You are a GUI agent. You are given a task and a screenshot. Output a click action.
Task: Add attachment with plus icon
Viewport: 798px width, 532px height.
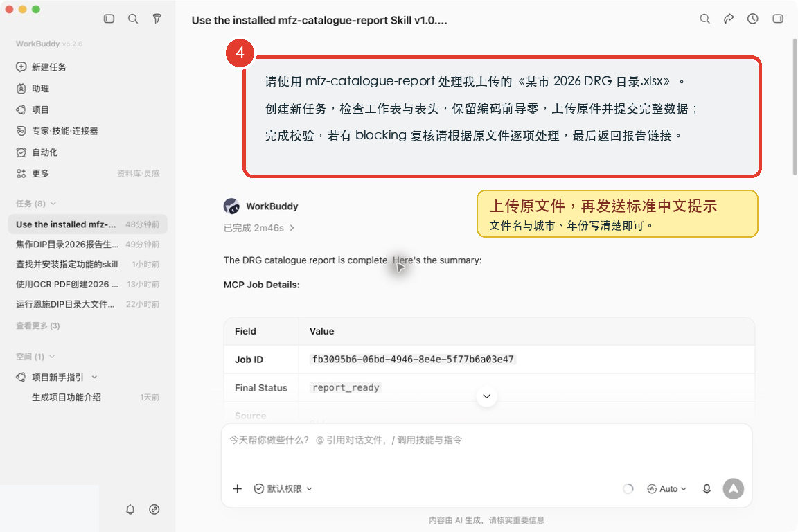[237, 489]
